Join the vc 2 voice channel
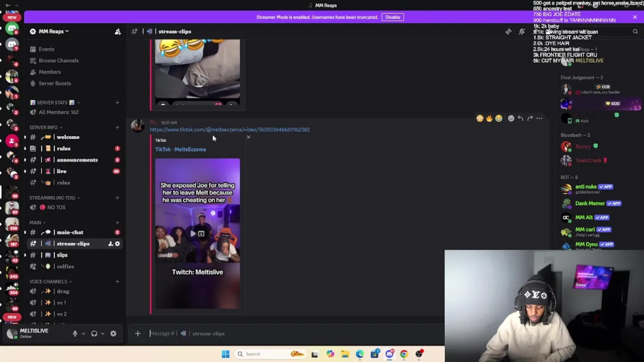Image resolution: width=644 pixels, height=362 pixels. pos(61,314)
